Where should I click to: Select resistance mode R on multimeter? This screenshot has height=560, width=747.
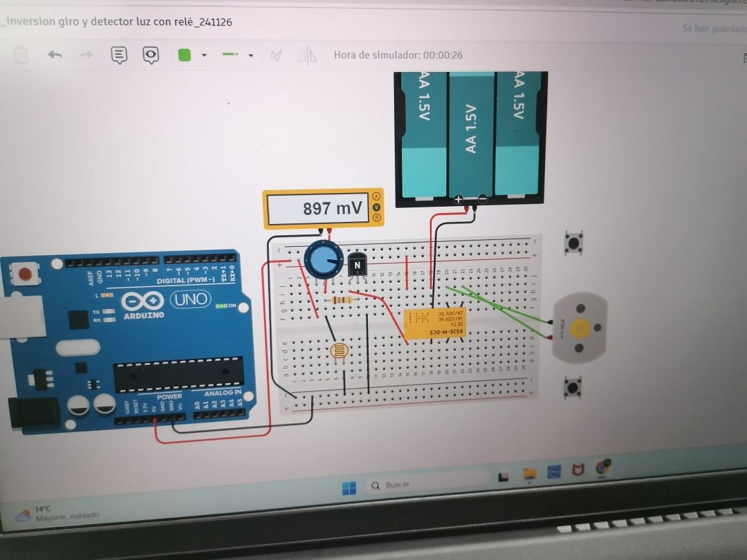[x=376, y=217]
